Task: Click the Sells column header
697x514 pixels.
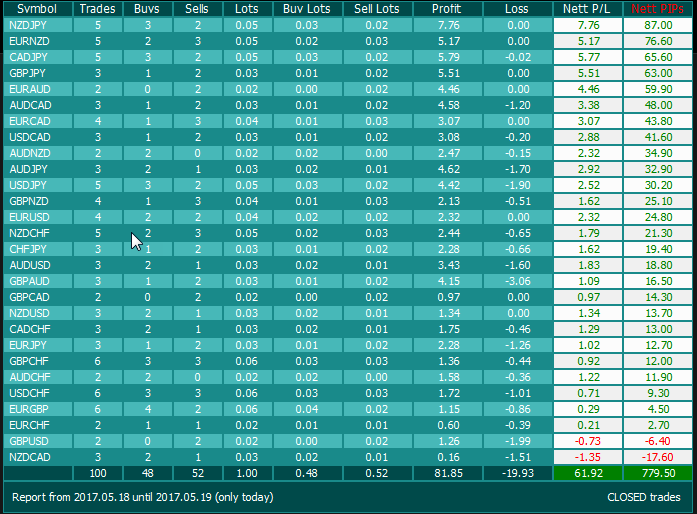Action: (x=197, y=9)
